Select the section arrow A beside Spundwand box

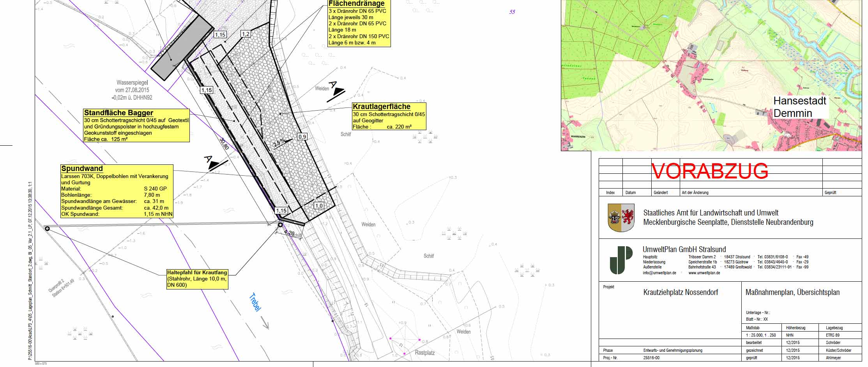pos(213,164)
